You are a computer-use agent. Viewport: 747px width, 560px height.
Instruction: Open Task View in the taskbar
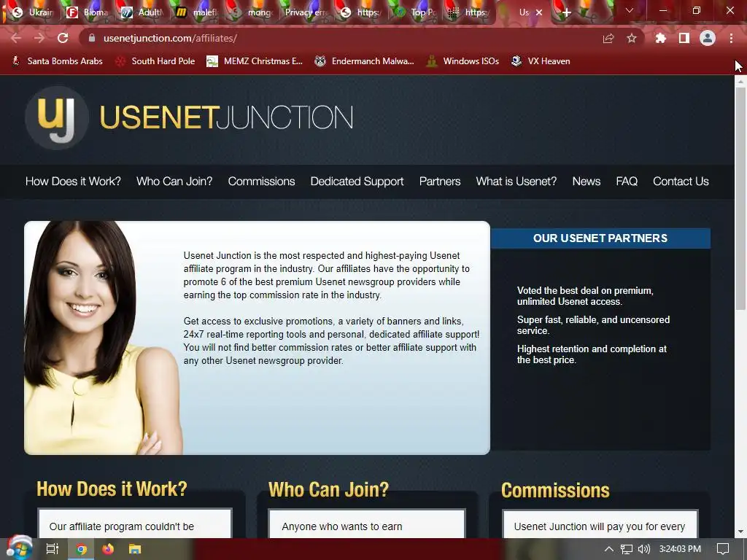coord(53,549)
